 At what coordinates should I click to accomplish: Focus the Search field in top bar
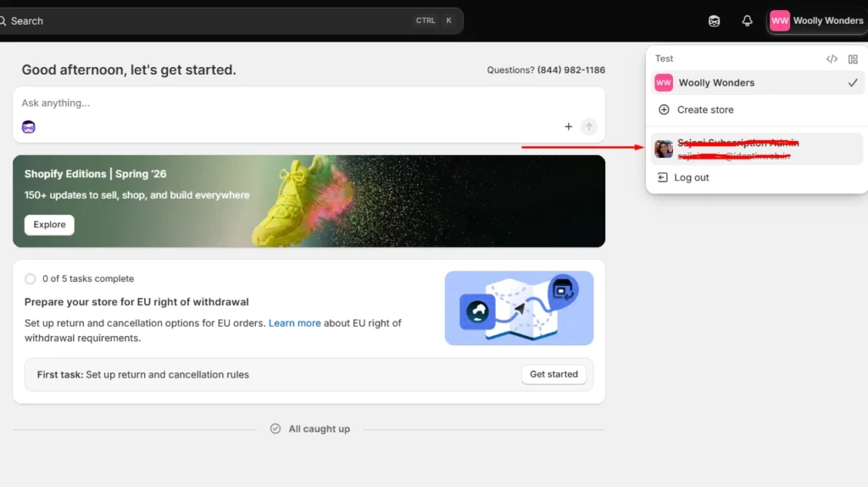(230, 21)
